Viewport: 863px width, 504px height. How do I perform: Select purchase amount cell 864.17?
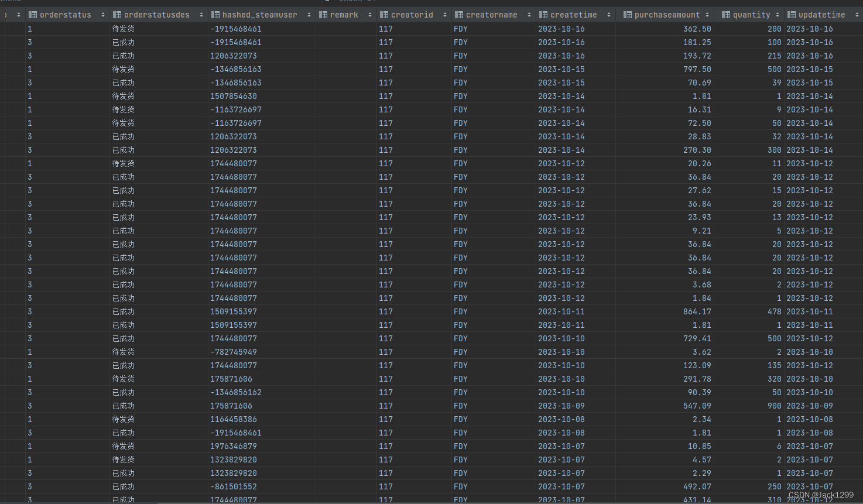(697, 311)
